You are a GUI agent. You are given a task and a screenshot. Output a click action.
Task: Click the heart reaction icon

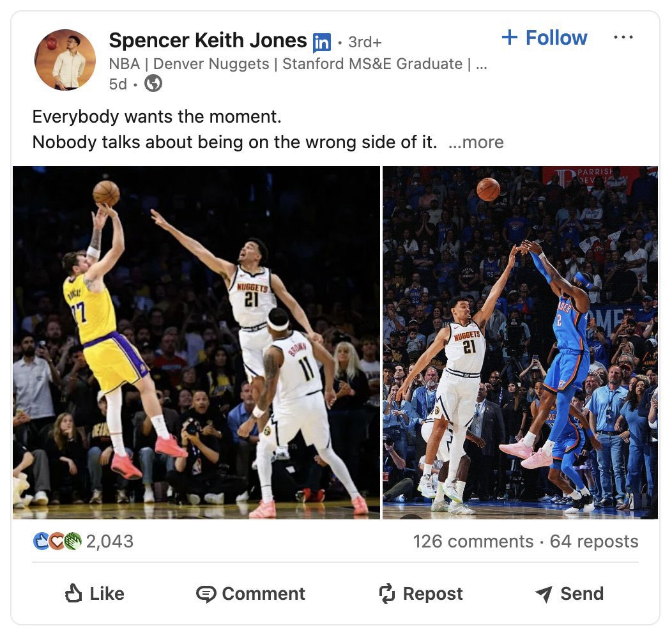point(57,541)
